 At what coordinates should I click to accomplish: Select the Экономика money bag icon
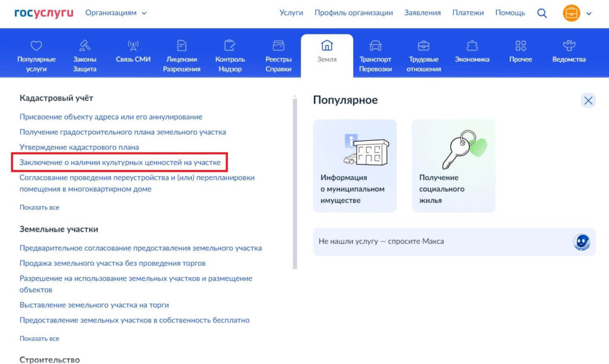point(472,45)
